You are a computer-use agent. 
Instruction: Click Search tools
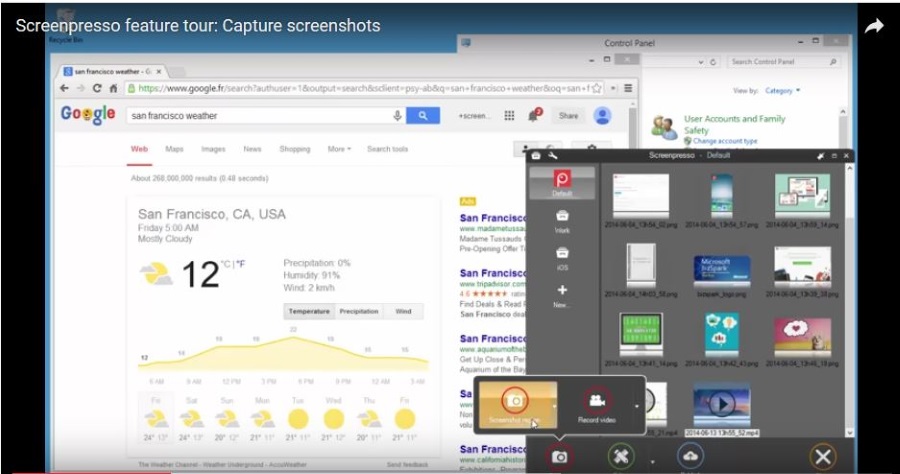click(x=387, y=149)
